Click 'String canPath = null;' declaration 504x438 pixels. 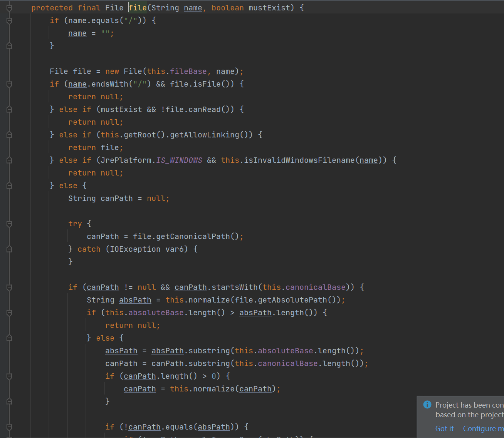pos(119,198)
